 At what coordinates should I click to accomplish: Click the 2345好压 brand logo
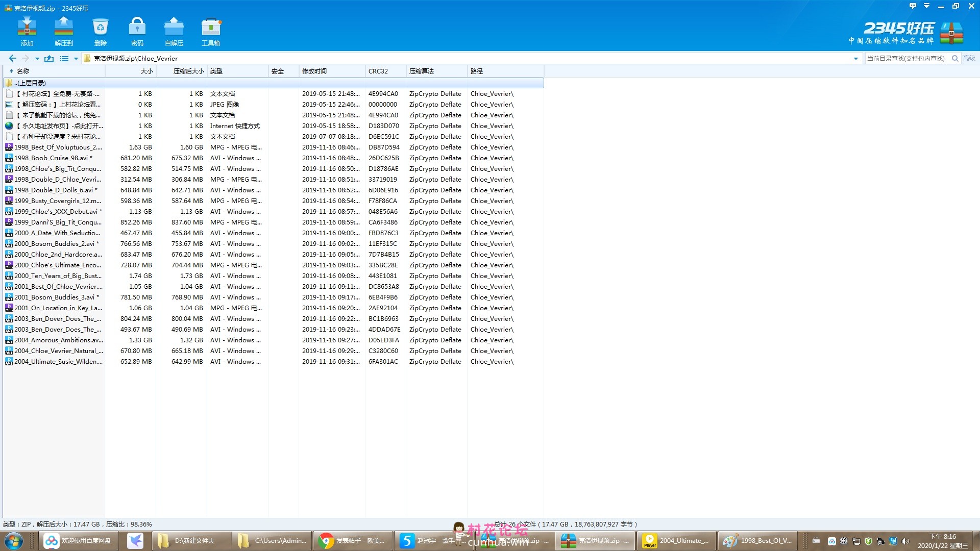pos(906,33)
